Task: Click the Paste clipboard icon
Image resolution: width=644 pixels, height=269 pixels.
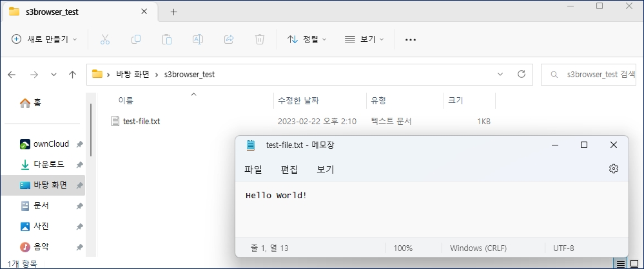Action: [167, 39]
